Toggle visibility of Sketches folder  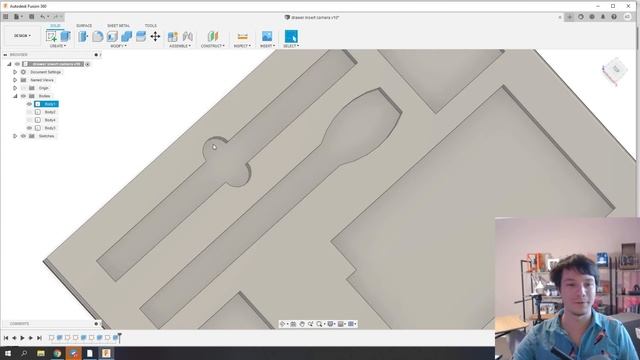pyautogui.click(x=23, y=136)
